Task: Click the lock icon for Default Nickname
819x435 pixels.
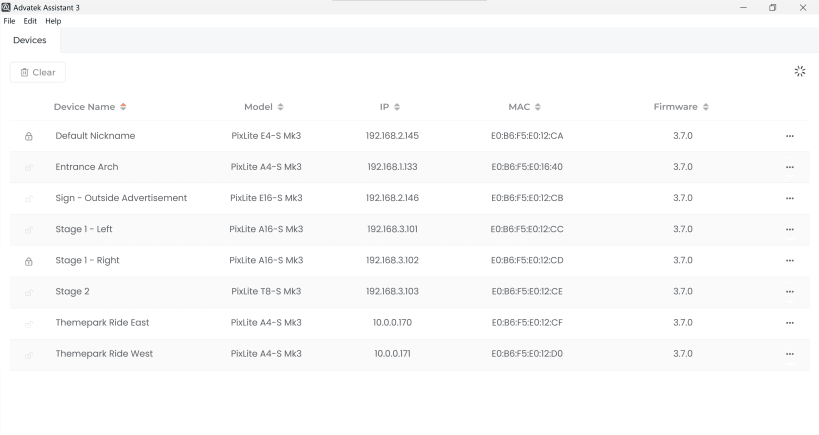Action: pyautogui.click(x=29, y=136)
